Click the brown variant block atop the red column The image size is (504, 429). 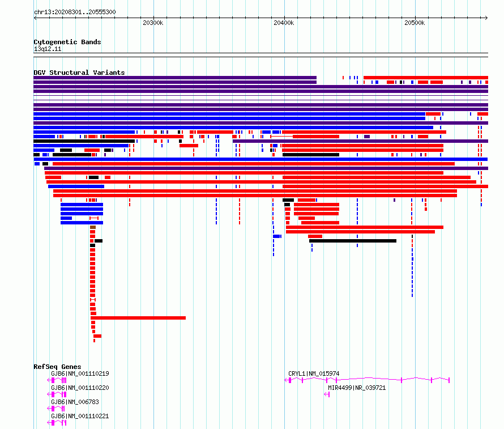coord(93,227)
